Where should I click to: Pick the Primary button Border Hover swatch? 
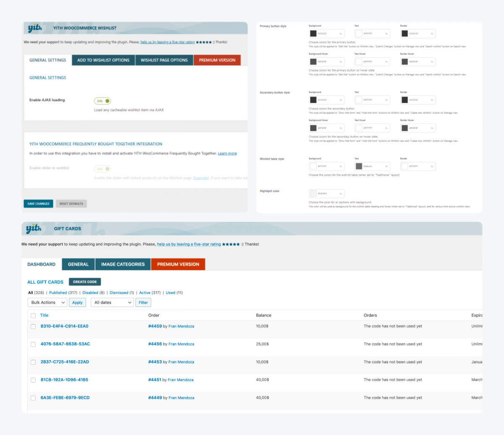404,62
